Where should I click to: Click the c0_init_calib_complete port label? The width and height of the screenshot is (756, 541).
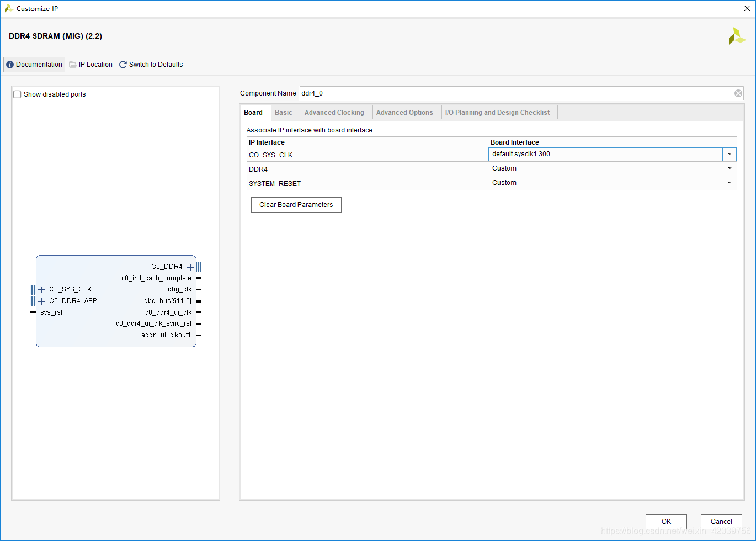156,278
